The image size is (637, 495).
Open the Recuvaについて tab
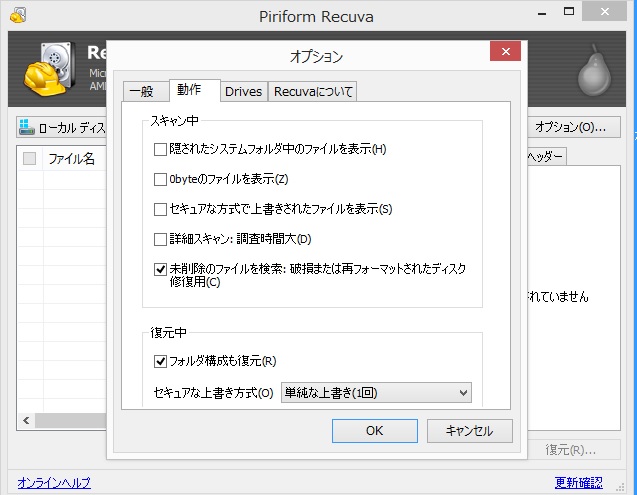pyautogui.click(x=312, y=91)
